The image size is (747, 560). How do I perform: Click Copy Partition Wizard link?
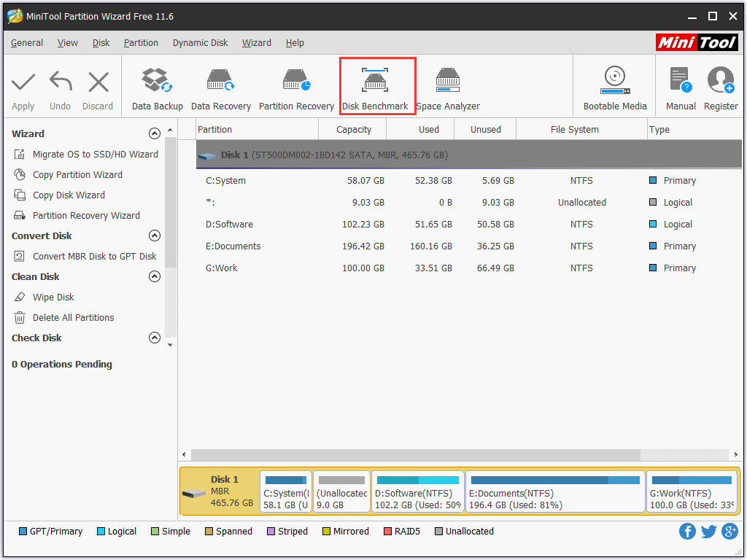coord(77,175)
